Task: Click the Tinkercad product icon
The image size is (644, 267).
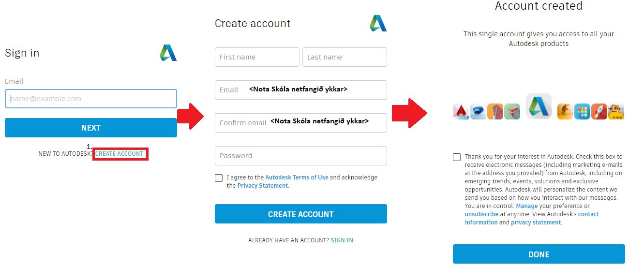Action: point(582,112)
